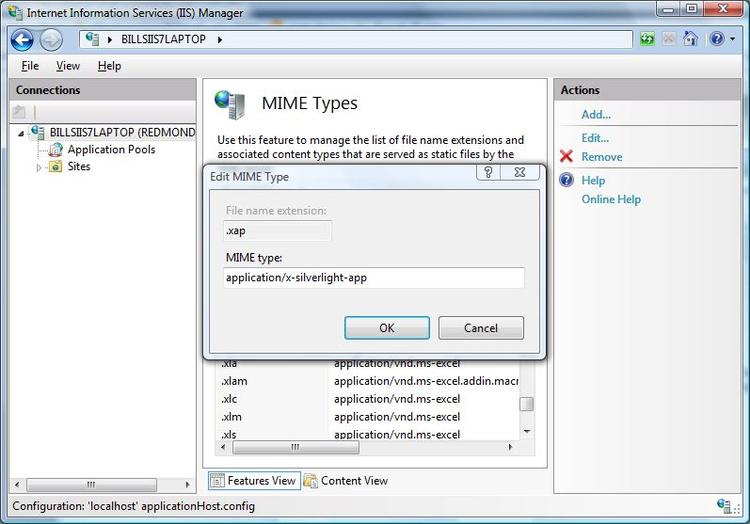Viewport: 750px width, 524px height.
Task: Click MIME list scroll-right arrow
Action: [510, 447]
